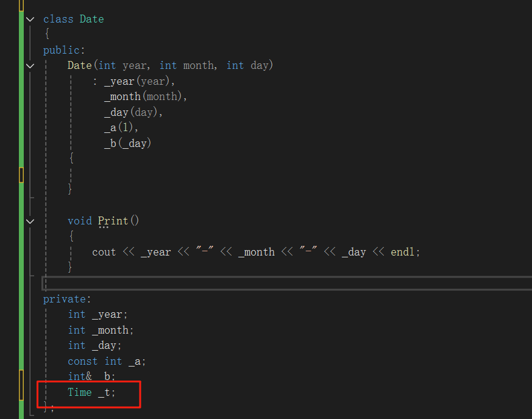
Task: Click the 'const int _a;' declaration
Action: [x=107, y=361]
